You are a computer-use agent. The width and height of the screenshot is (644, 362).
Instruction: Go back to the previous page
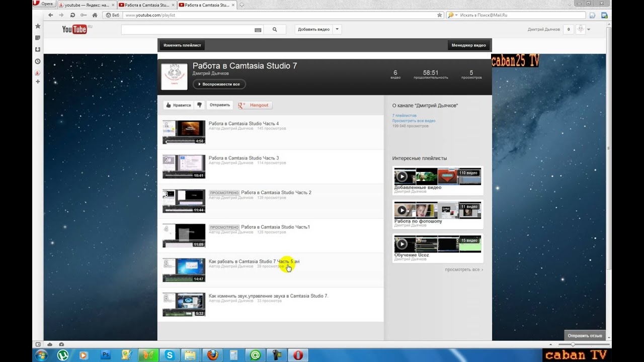51,15
